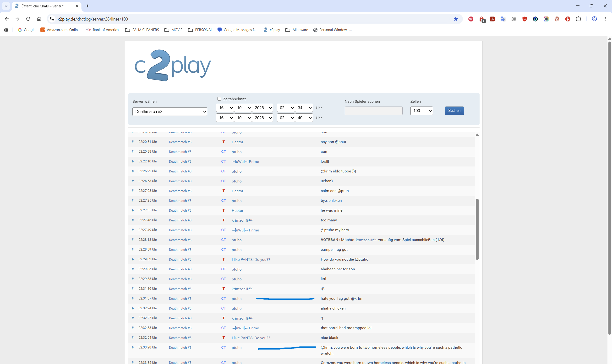Image resolution: width=612 pixels, height=364 pixels.
Task: Open the tab search chevron
Action: pyautogui.click(x=6, y=6)
